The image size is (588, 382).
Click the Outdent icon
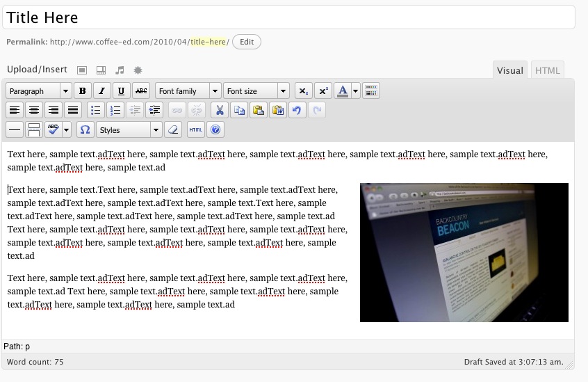pyautogui.click(x=135, y=111)
